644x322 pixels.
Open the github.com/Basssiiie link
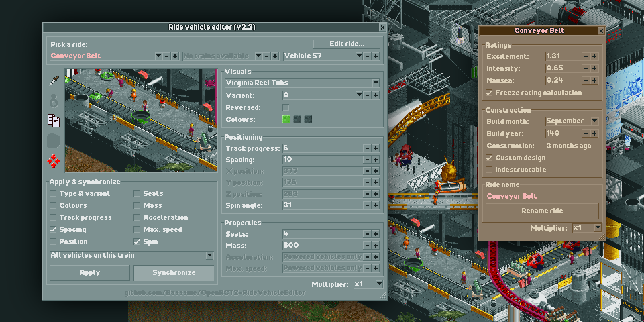coord(215,293)
